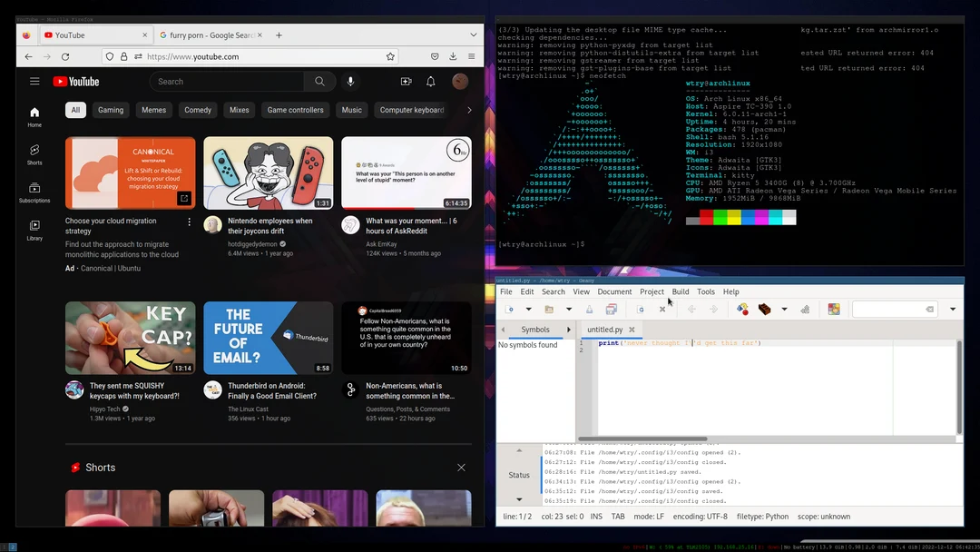980x552 pixels.
Task: Click Geany's Save All toolbar icon
Action: (x=612, y=309)
